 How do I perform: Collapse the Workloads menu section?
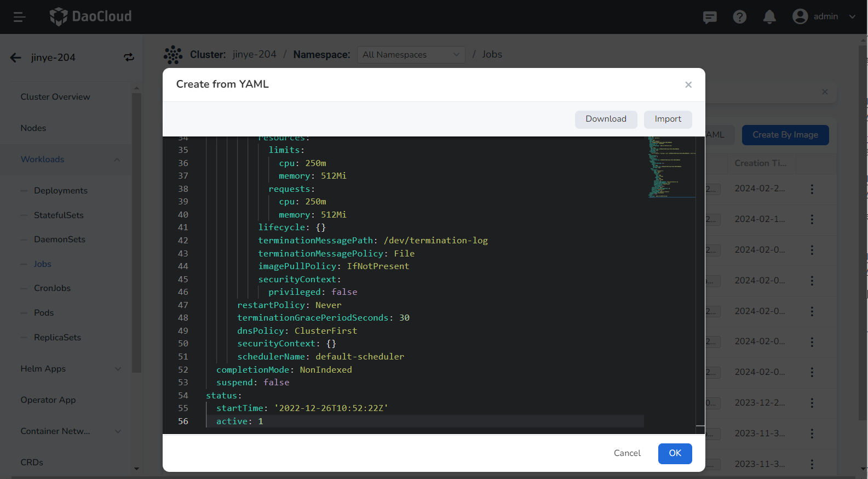(x=117, y=159)
